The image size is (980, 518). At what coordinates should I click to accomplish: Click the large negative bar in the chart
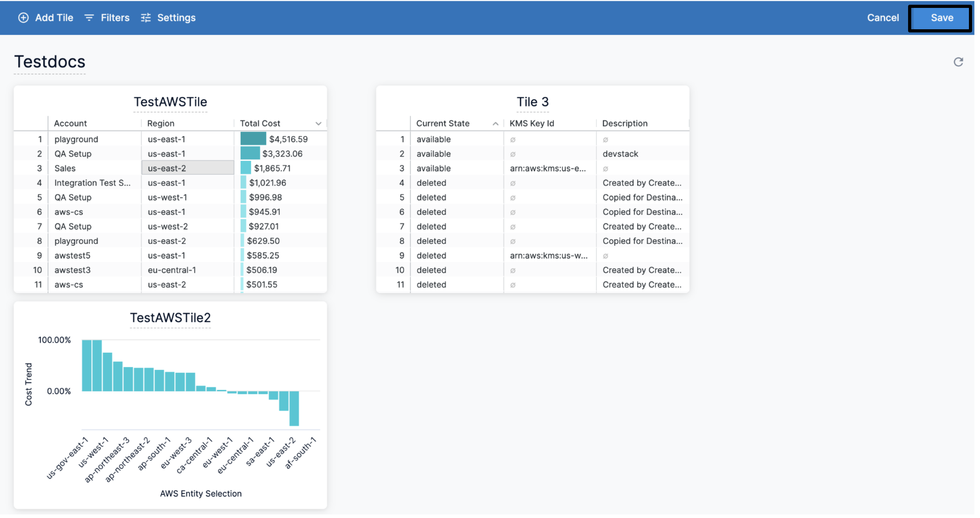294,408
